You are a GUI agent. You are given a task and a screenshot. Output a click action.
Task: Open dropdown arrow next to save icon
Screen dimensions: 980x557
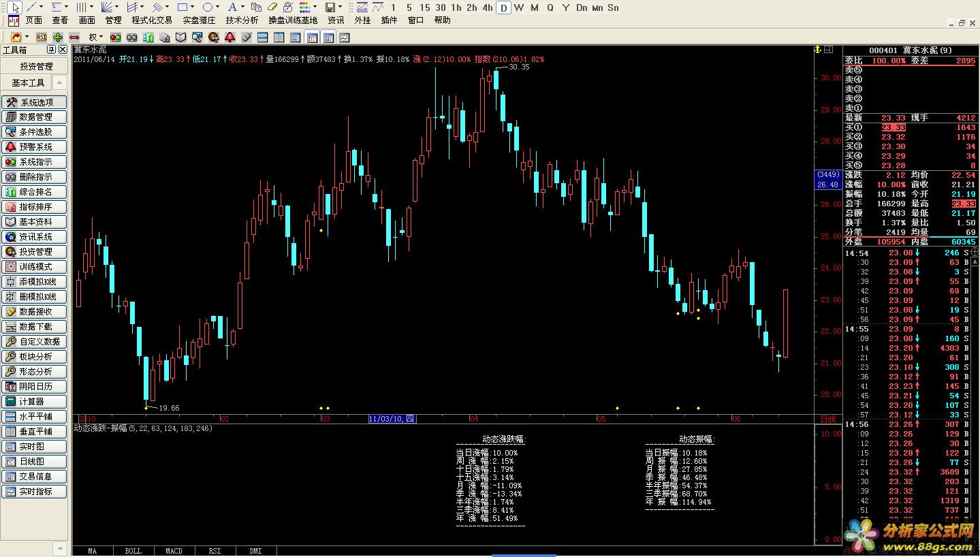pyautogui.click(x=340, y=7)
